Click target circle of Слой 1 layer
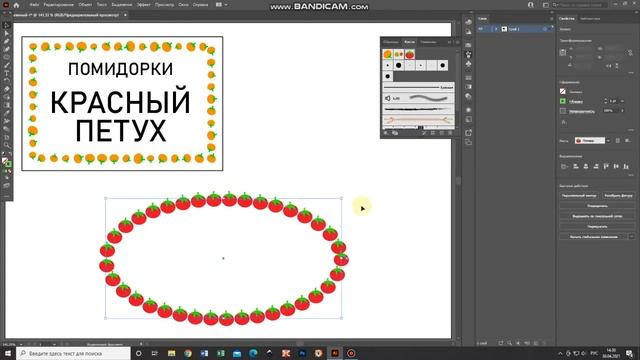The width and height of the screenshot is (640, 360). coord(545,29)
